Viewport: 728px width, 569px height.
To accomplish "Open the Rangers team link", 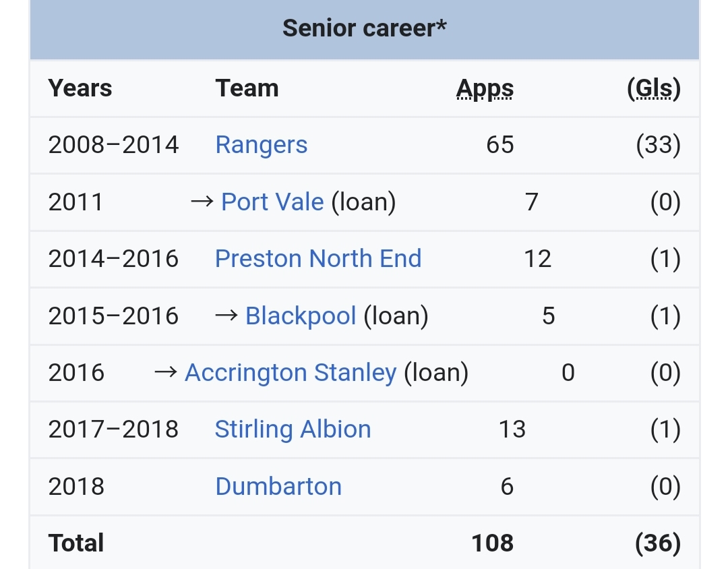I will tap(261, 145).
